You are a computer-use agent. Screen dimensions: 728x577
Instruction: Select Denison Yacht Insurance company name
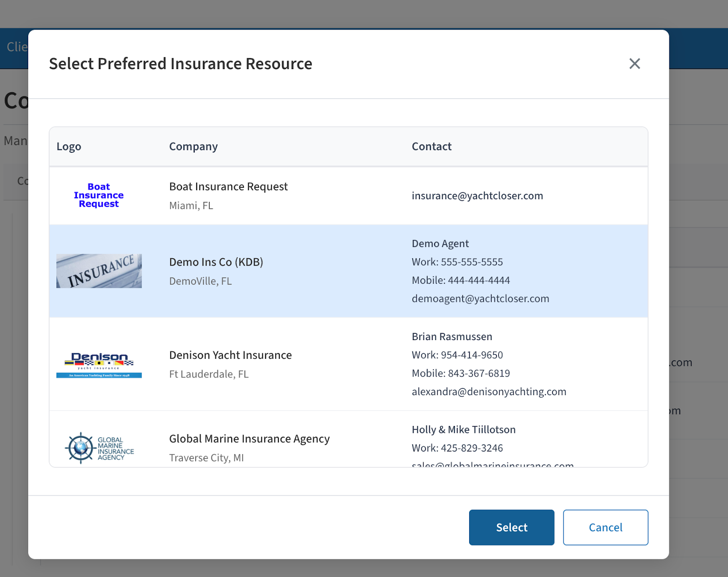pyautogui.click(x=231, y=355)
